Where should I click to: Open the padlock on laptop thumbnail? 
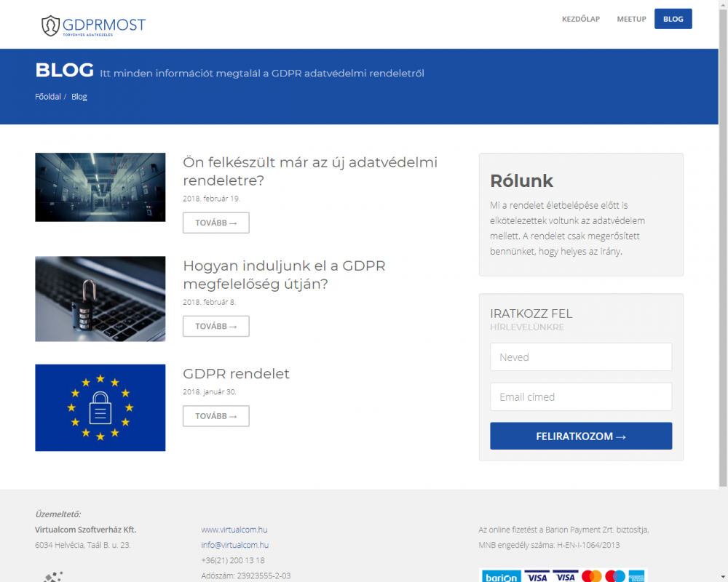[100, 298]
